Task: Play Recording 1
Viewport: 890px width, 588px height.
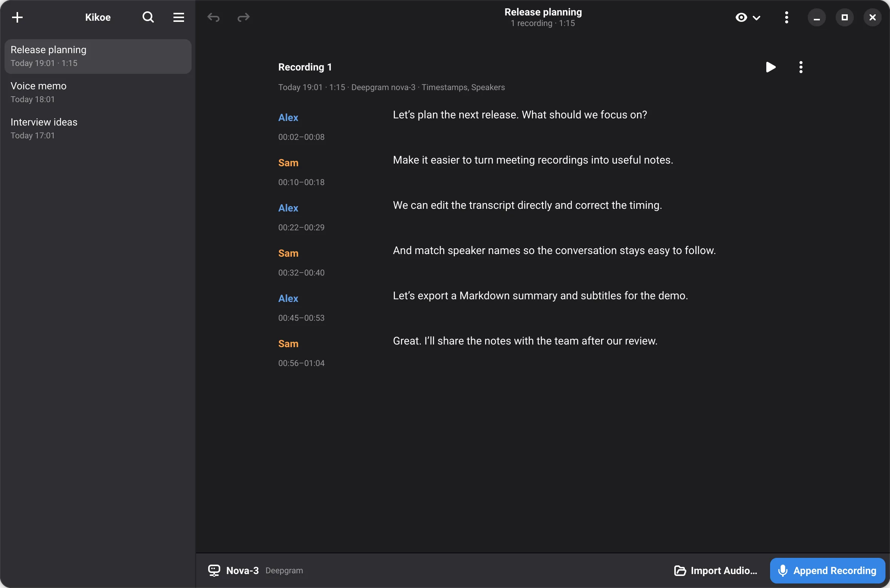Action: (x=771, y=67)
